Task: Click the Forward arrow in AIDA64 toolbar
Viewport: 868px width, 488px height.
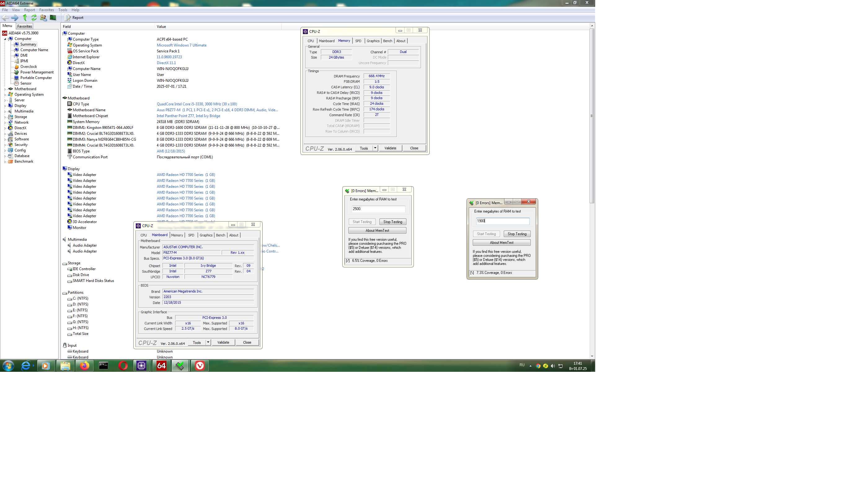Action: (x=15, y=18)
